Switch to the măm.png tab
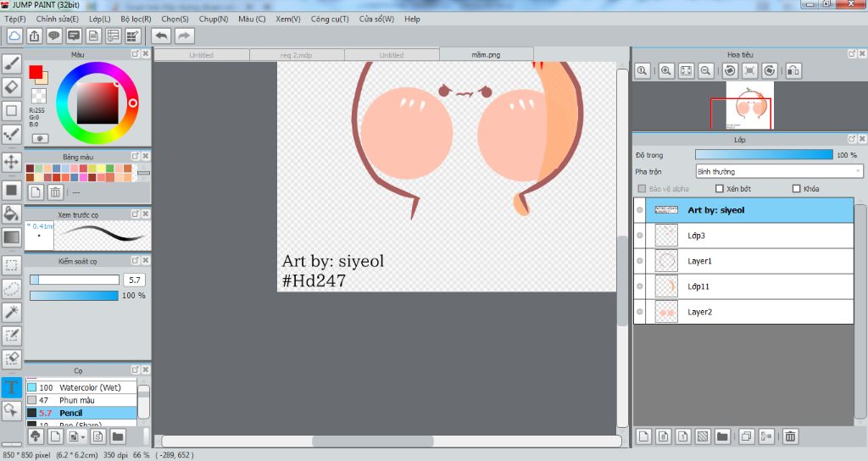Screen dimensions: 868x461 (x=486, y=54)
